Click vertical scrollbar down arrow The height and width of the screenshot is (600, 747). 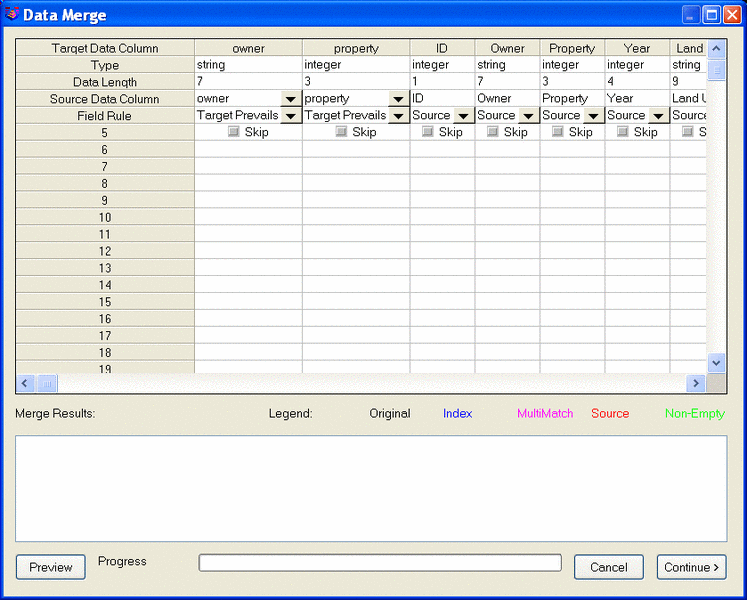717,363
